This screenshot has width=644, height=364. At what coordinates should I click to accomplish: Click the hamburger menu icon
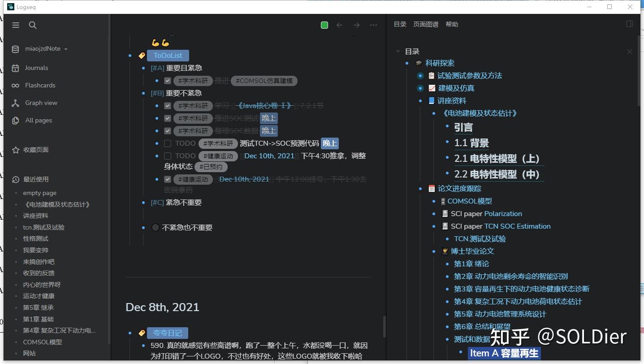pos(16,25)
